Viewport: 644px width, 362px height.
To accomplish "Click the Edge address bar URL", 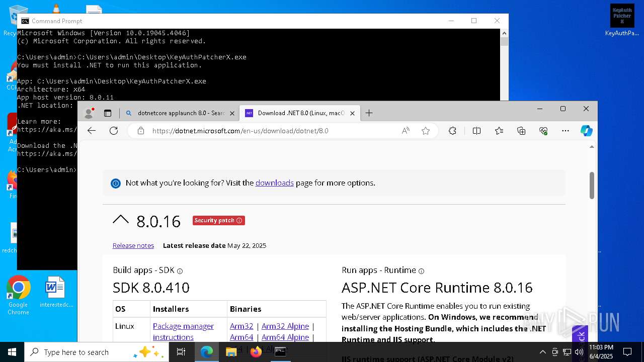I will (x=240, y=131).
